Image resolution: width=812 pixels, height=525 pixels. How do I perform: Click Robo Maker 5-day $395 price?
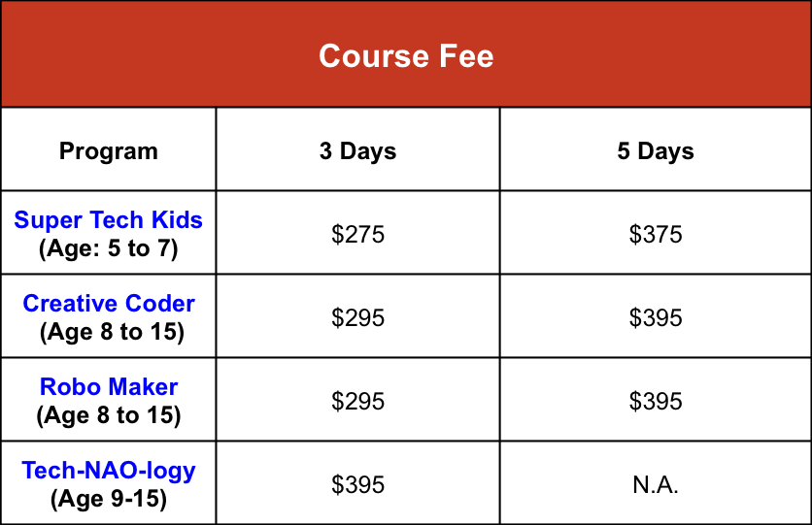[x=656, y=402]
